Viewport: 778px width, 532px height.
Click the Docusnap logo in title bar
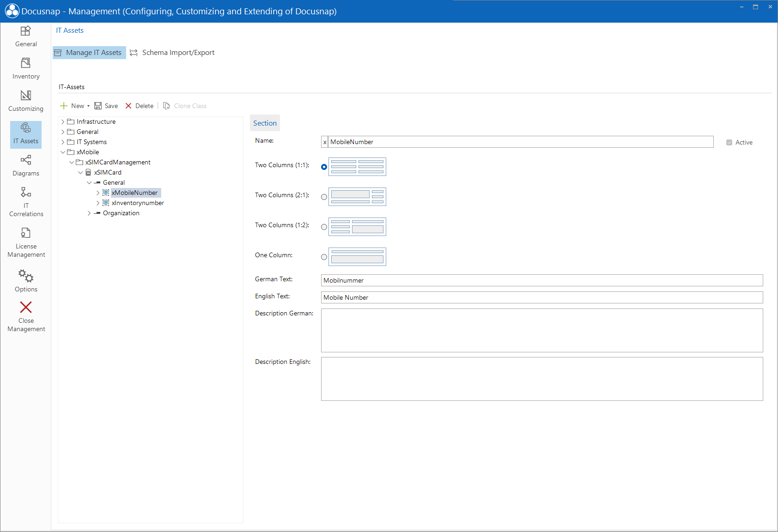click(12, 11)
